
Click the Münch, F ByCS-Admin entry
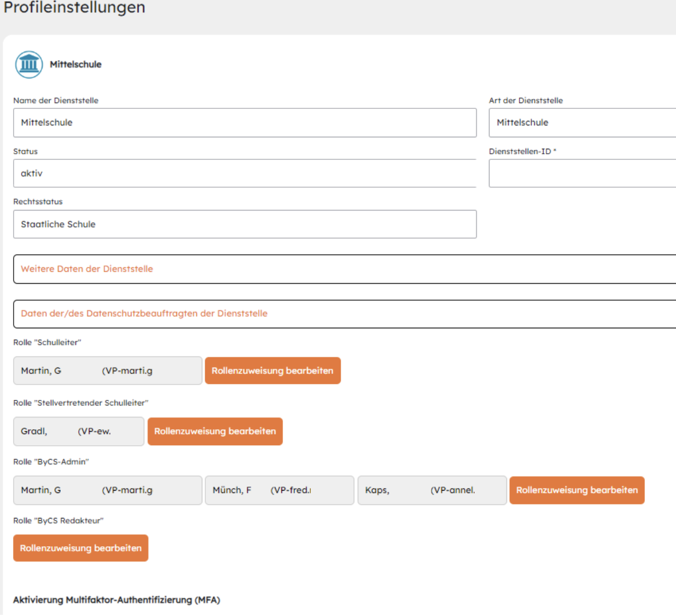point(279,491)
